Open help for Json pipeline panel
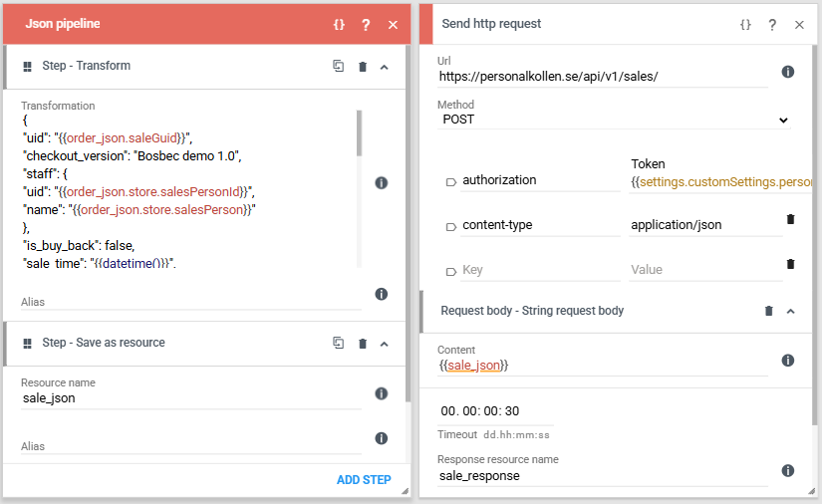 [x=366, y=24]
